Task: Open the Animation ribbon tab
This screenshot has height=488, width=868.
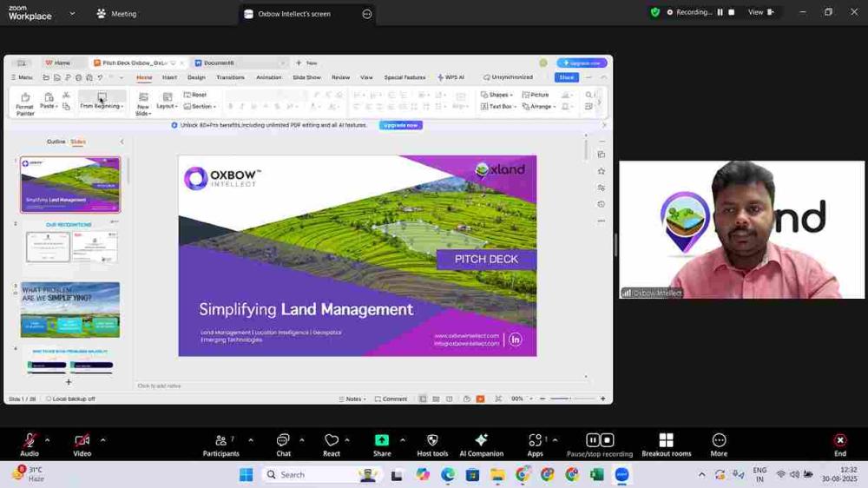Action: [268, 77]
